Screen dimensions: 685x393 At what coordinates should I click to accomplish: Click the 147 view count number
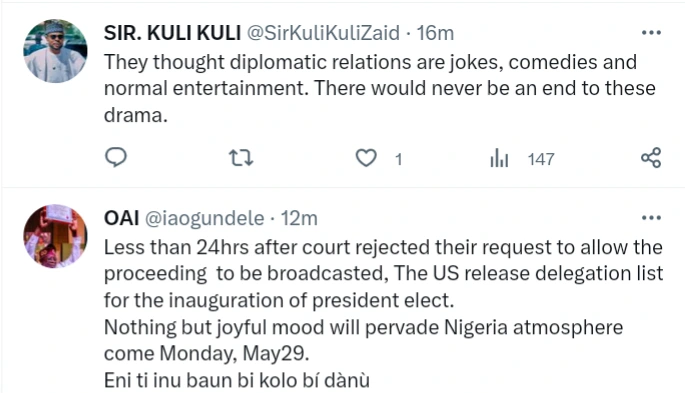[x=541, y=159]
